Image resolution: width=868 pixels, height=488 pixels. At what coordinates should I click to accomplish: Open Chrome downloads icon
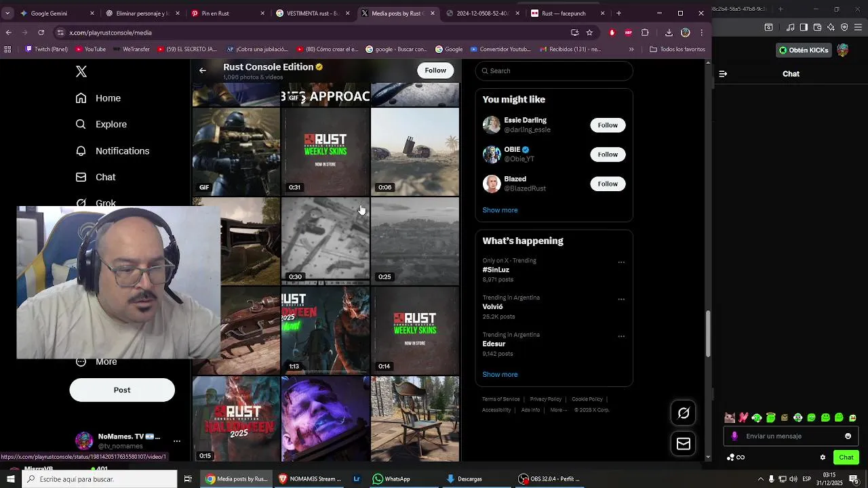coord(669,33)
